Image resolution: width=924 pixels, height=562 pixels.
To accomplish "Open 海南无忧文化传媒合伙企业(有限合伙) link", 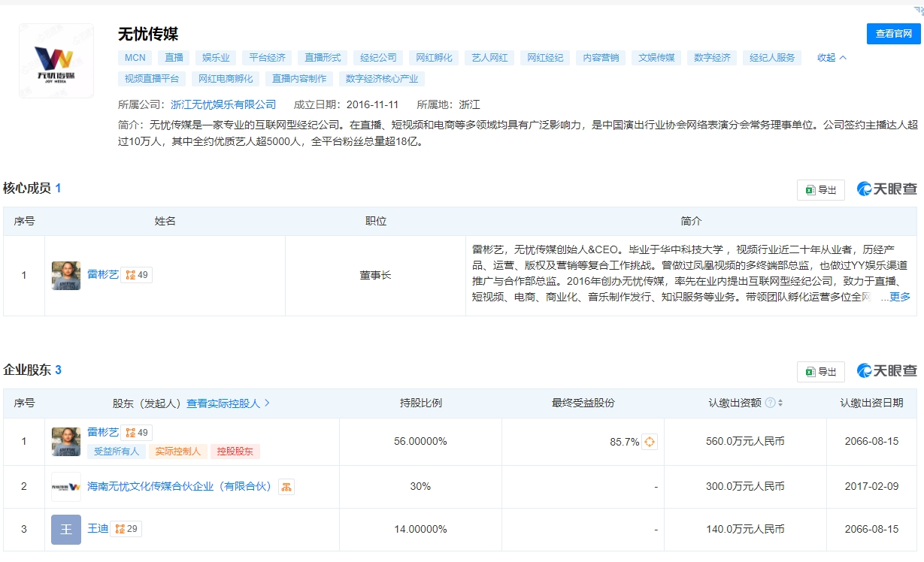I will [180, 487].
